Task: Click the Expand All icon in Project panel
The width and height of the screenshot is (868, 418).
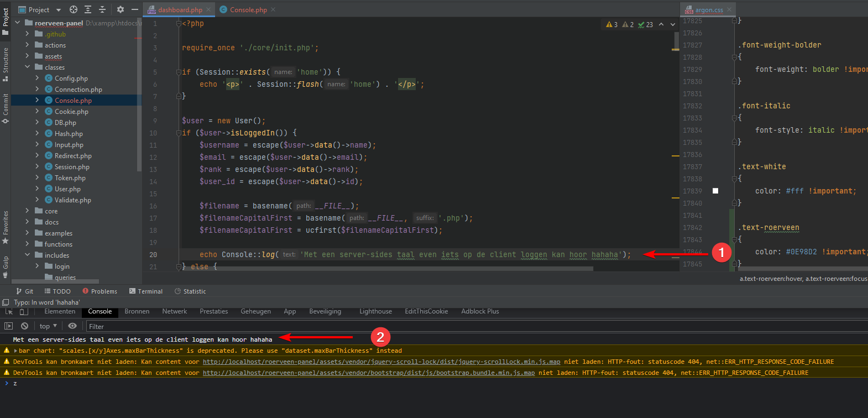Action: (88, 9)
